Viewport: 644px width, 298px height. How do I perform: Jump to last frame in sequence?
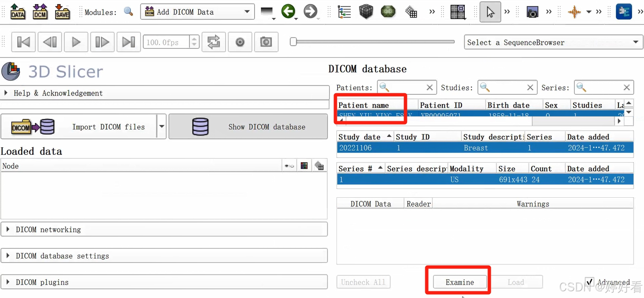[x=129, y=42]
